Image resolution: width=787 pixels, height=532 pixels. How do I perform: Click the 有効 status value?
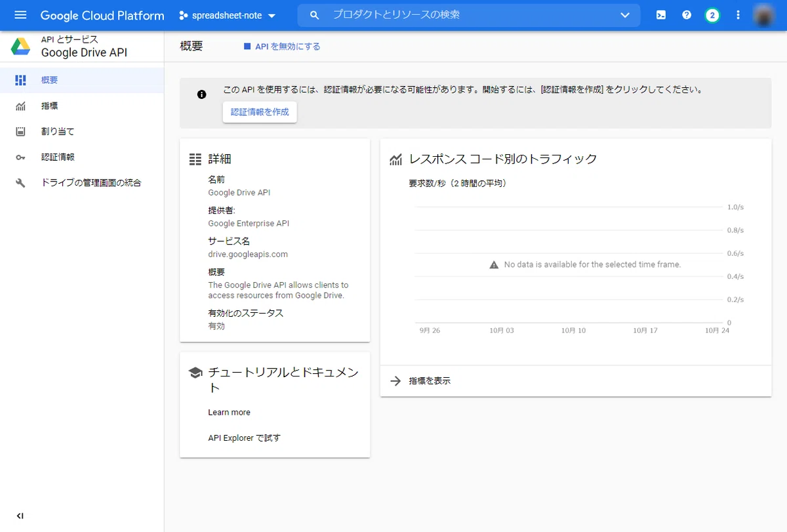(216, 326)
